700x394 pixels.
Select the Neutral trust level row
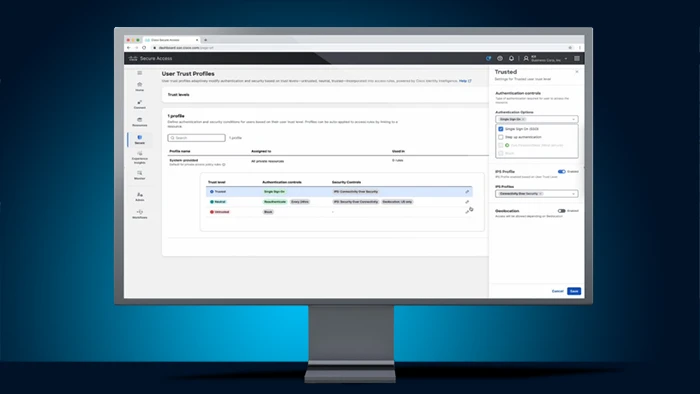point(339,202)
